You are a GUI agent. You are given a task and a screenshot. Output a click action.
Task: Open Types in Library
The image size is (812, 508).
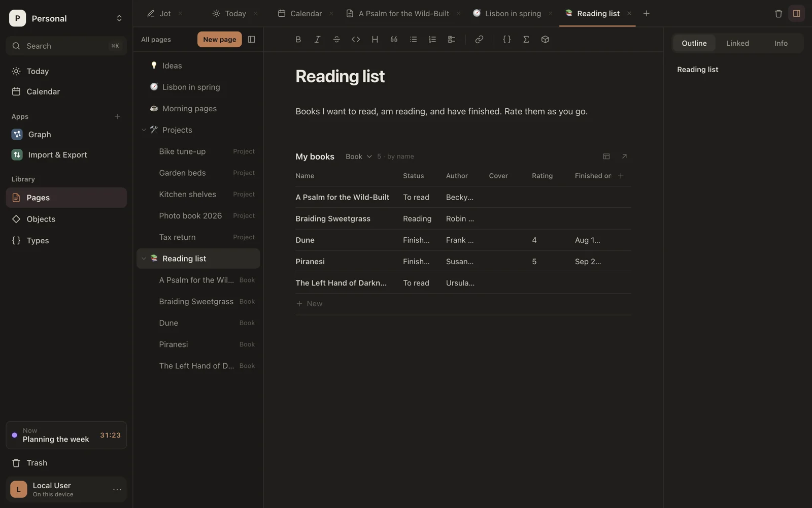click(66, 241)
